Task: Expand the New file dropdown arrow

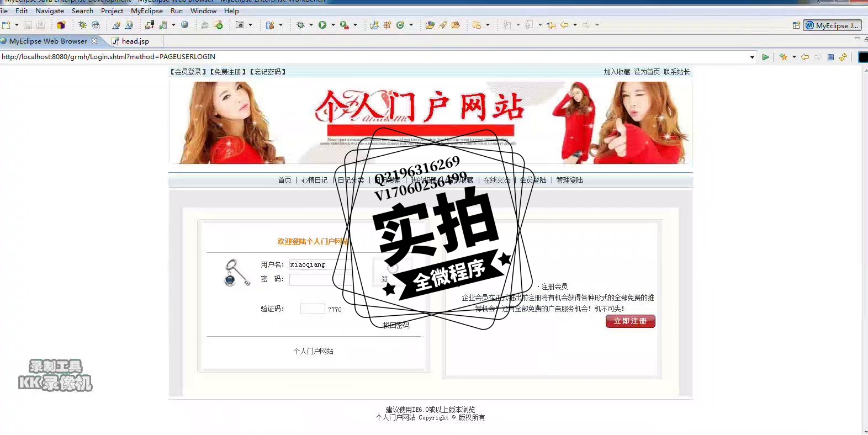Action: click(x=17, y=25)
